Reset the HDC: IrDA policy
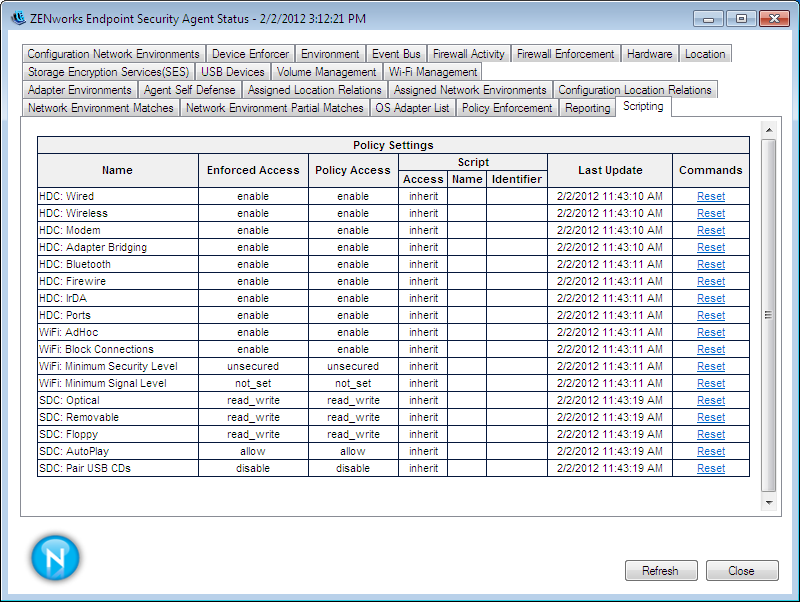 [x=711, y=298]
